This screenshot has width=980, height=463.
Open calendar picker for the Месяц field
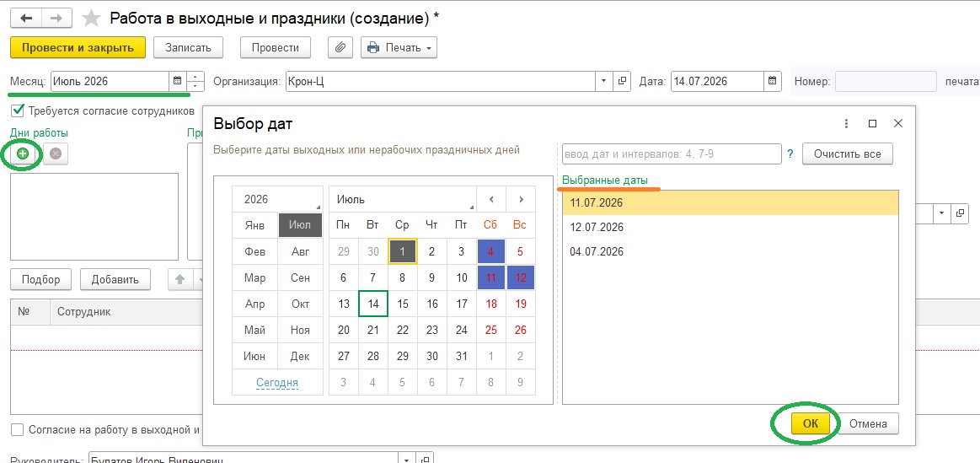click(x=177, y=81)
